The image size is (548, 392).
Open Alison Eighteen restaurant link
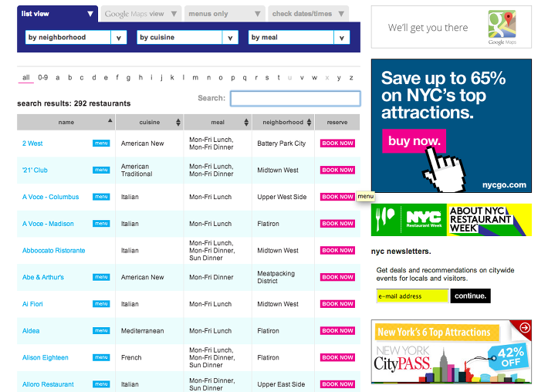[x=46, y=357]
